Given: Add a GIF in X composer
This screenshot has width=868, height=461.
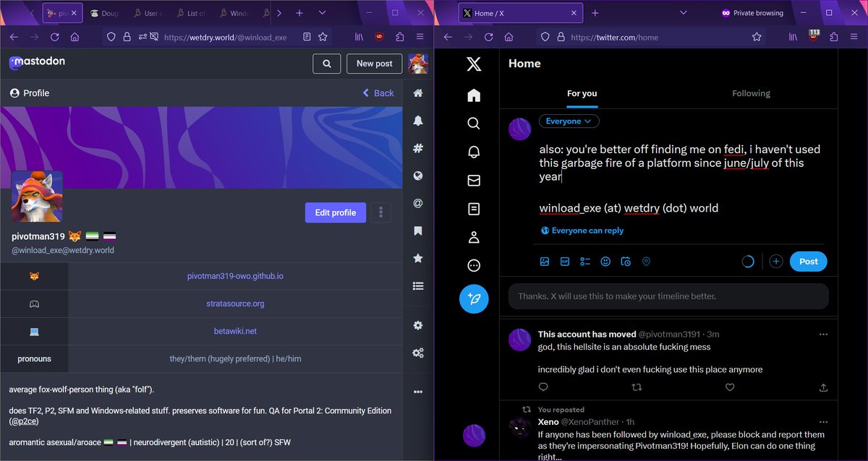Looking at the screenshot, I should click(x=565, y=262).
